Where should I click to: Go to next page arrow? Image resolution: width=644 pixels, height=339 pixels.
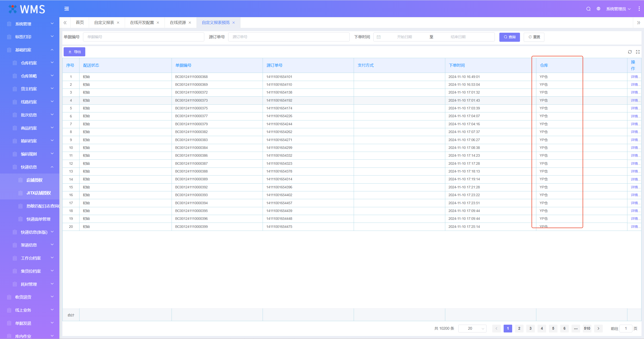[x=598, y=328]
